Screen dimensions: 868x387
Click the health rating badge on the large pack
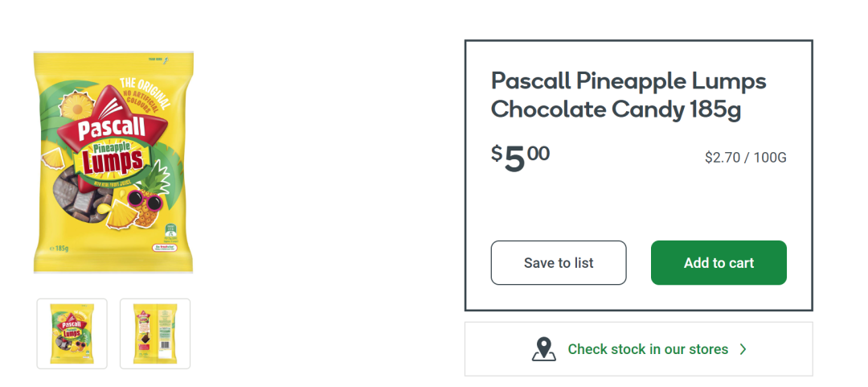point(170,234)
